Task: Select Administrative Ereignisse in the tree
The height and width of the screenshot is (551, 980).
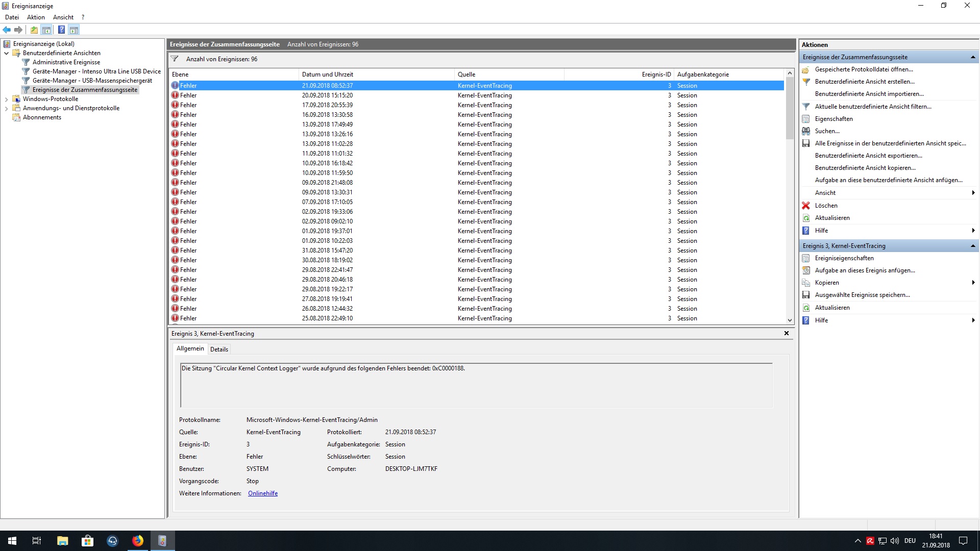Action: (x=66, y=62)
